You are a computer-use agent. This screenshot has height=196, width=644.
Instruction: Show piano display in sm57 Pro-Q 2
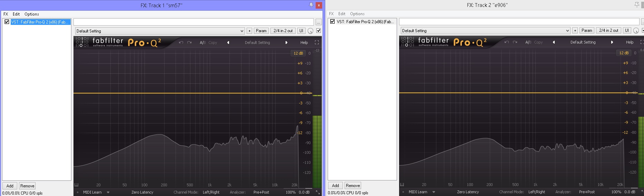tap(77, 185)
